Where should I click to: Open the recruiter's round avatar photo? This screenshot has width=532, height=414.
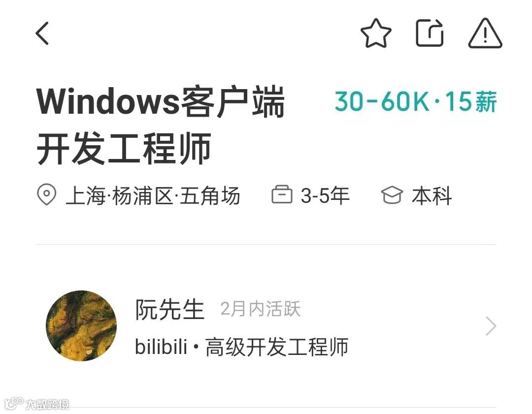pos(81,326)
